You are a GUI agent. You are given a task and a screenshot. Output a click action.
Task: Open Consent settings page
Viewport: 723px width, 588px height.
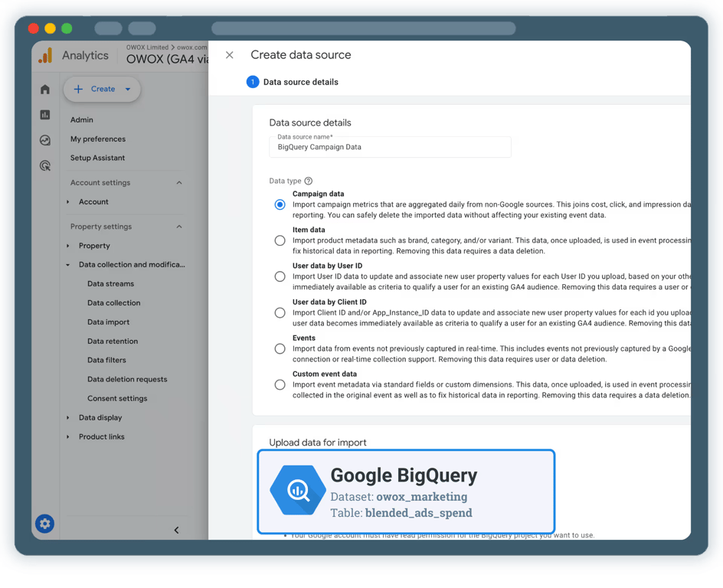pyautogui.click(x=117, y=399)
